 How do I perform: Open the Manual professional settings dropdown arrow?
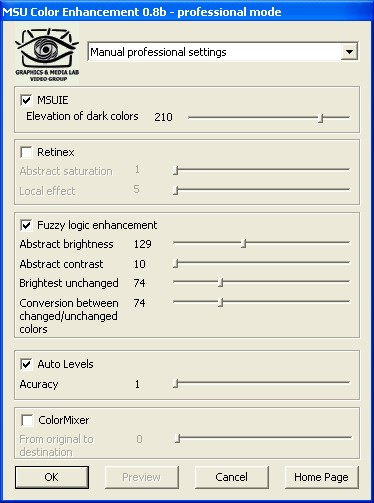(349, 52)
